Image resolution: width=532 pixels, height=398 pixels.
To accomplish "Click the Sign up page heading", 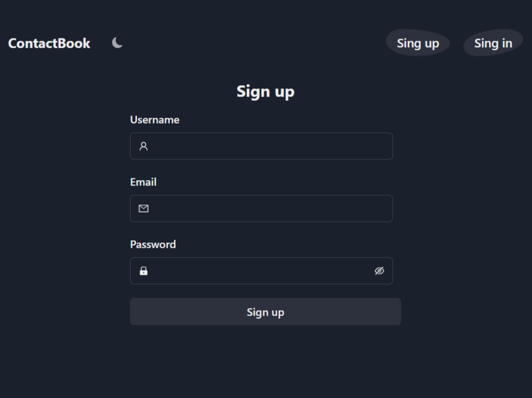I will (265, 91).
